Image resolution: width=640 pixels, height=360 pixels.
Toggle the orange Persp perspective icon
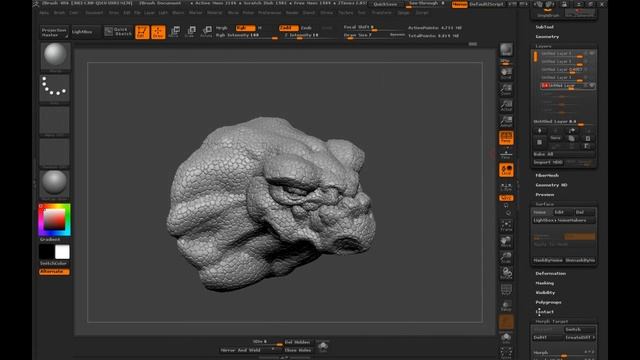506,138
